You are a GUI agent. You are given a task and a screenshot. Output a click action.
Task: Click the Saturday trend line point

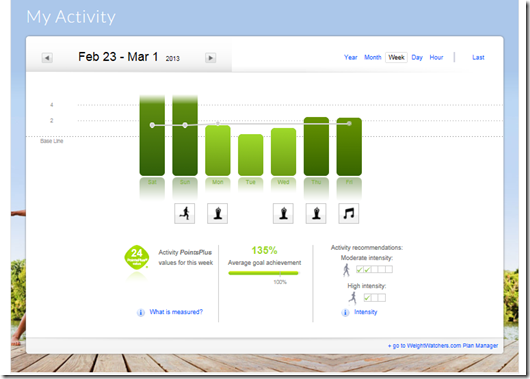[x=152, y=125]
